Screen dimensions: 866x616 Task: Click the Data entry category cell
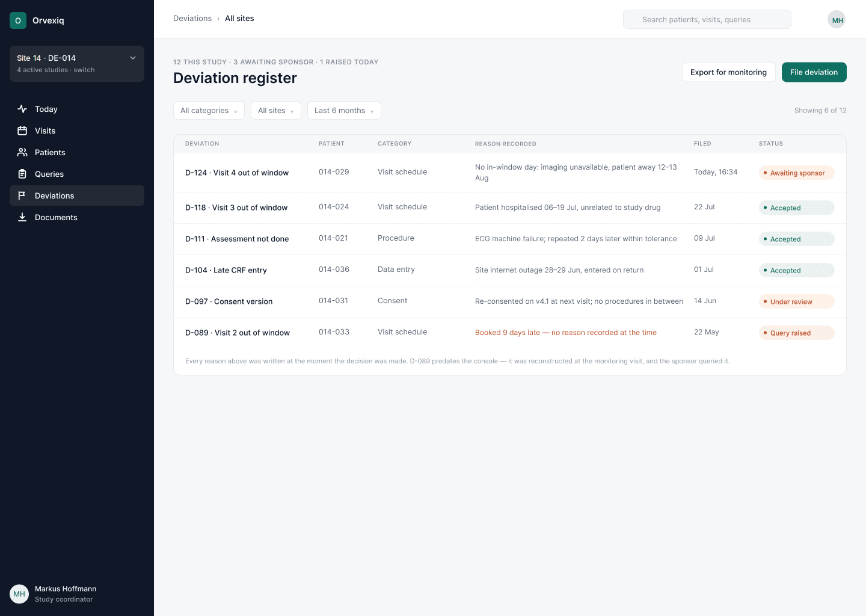[x=396, y=269]
